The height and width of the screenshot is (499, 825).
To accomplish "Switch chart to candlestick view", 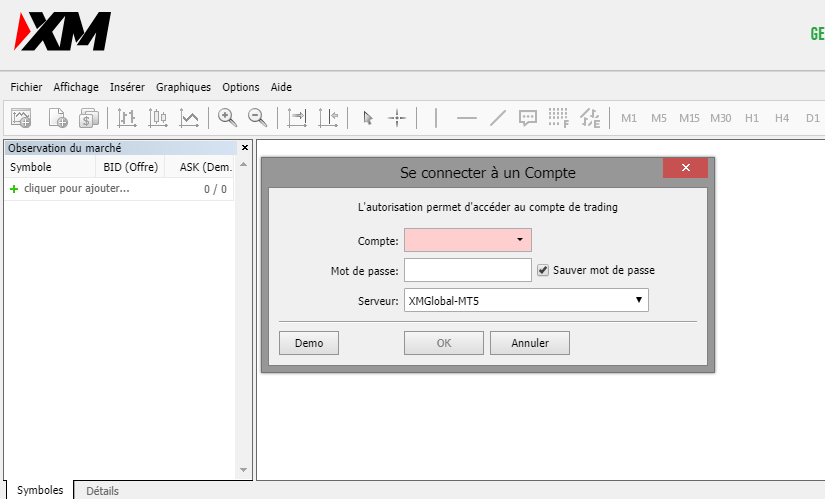I will 158,118.
